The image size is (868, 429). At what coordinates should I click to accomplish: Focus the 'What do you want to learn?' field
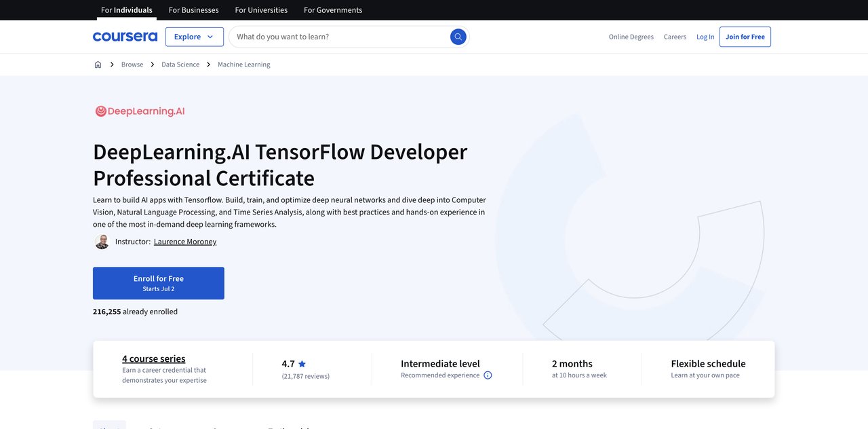(339, 37)
